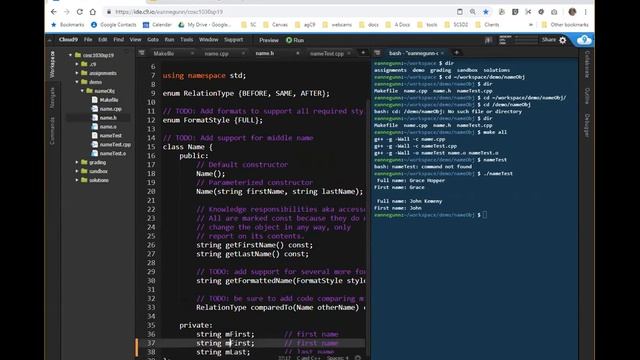
Task: Open the webcams bookmarks folder
Action: click(337, 25)
